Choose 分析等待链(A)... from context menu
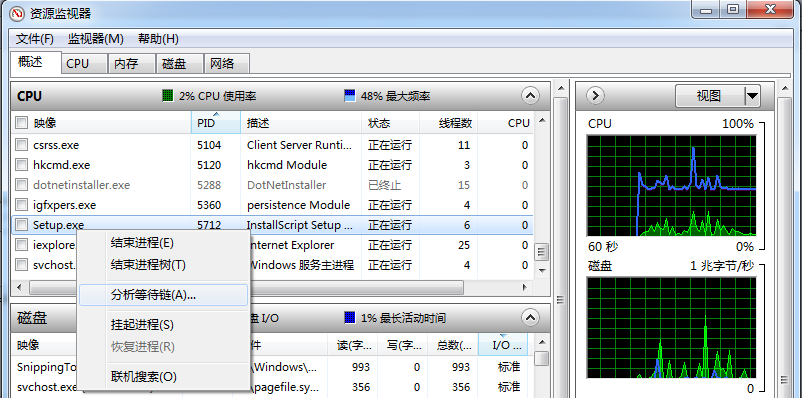 (164, 295)
